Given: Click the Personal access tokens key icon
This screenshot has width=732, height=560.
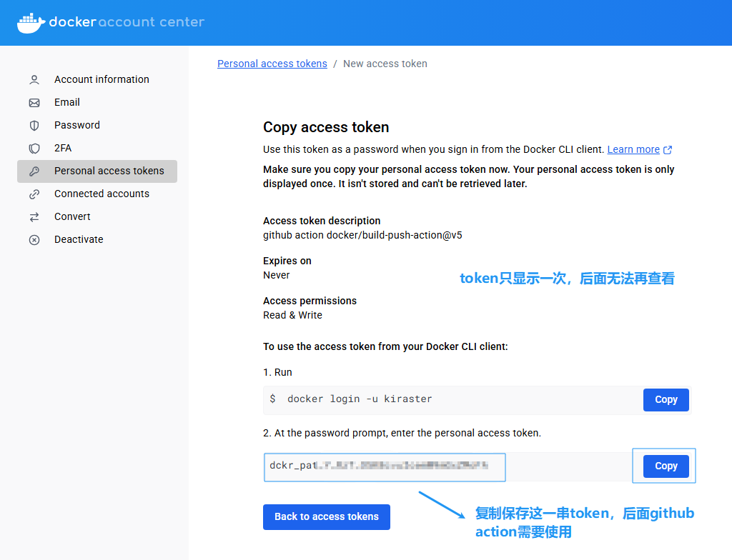Looking at the screenshot, I should click(x=34, y=171).
